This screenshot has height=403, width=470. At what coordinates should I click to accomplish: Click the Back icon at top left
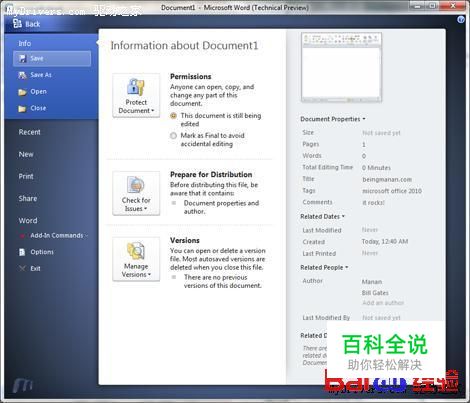click(17, 23)
